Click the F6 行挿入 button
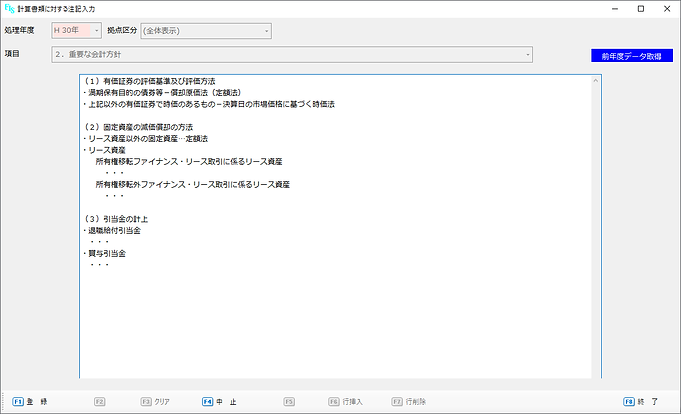 [345, 402]
